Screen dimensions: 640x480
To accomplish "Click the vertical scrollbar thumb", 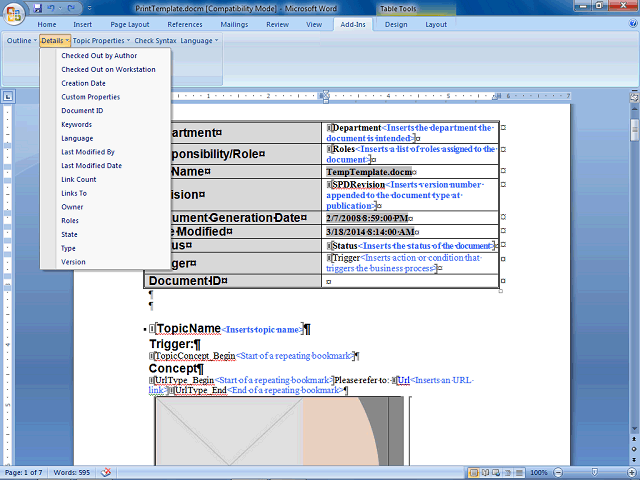I will point(634,130).
